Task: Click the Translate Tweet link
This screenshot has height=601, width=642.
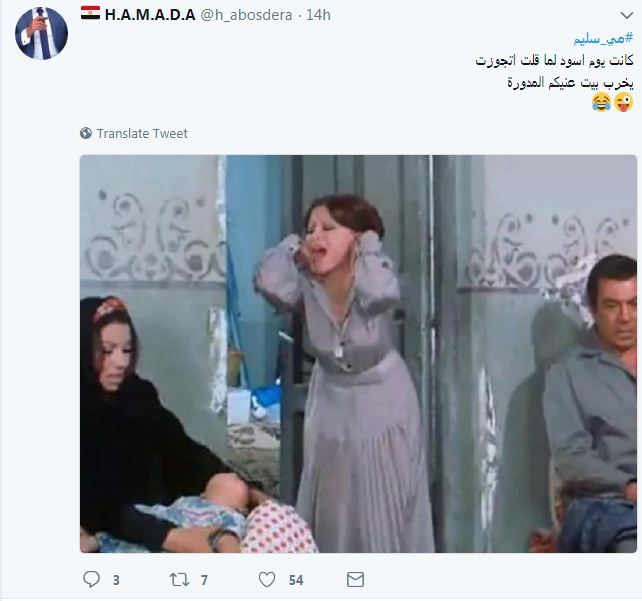Action: [x=142, y=133]
